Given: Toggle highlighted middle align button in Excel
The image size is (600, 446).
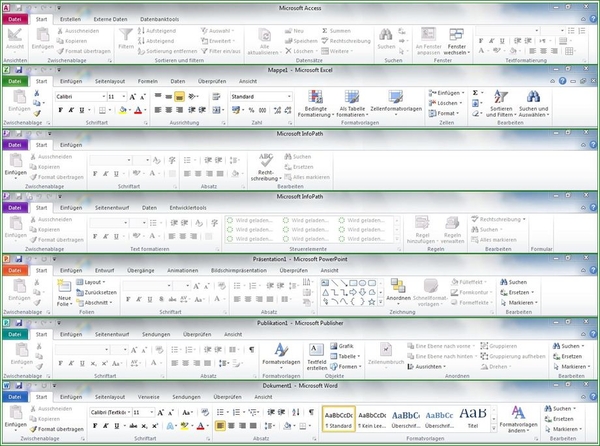Looking at the screenshot, I should 179,97.
